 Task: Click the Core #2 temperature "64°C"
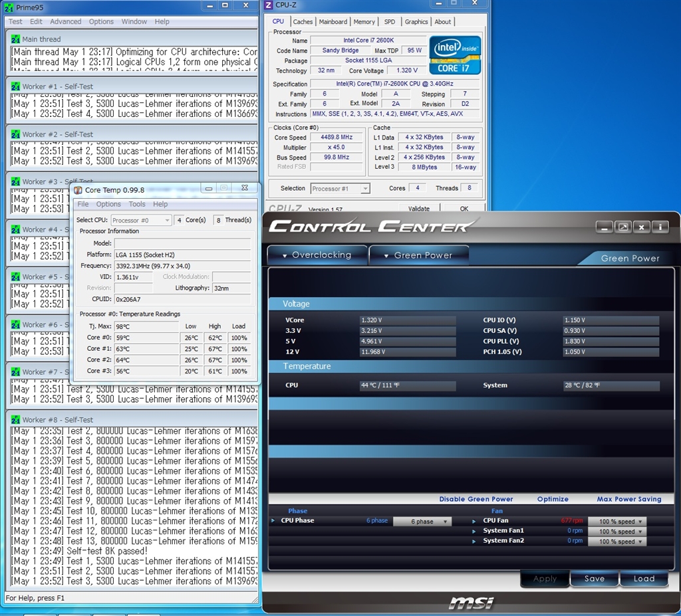click(x=147, y=360)
